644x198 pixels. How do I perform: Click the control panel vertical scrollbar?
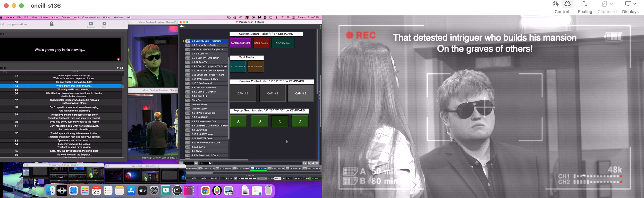coord(317,62)
